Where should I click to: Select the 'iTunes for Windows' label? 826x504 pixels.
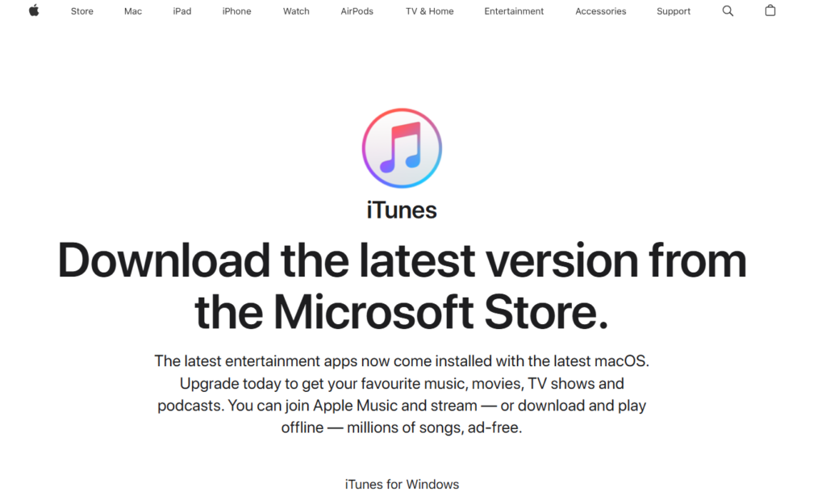tap(402, 485)
